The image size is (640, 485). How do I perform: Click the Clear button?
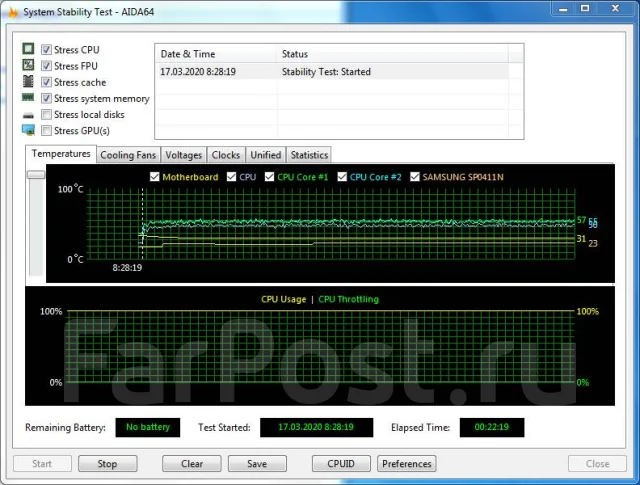(x=192, y=464)
